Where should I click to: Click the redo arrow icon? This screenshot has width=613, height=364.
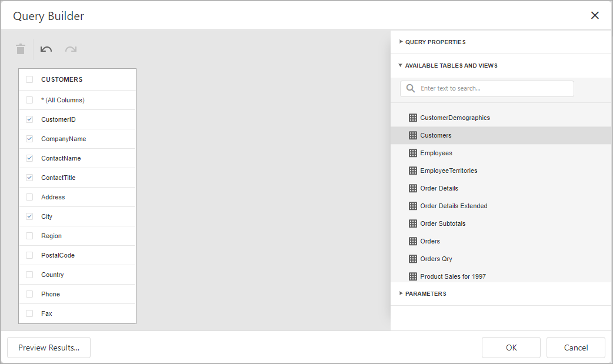coord(71,49)
